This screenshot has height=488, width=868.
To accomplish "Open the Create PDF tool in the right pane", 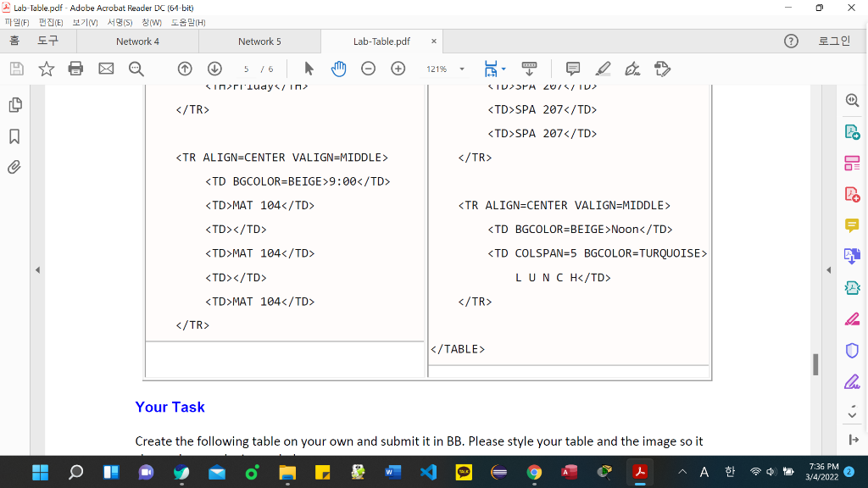I will [852, 194].
